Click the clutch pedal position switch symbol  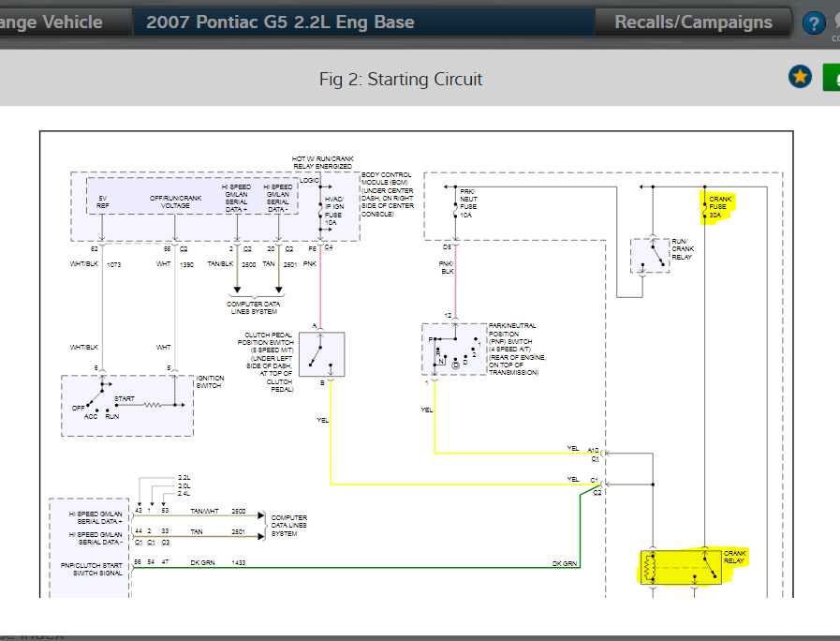coord(321,354)
